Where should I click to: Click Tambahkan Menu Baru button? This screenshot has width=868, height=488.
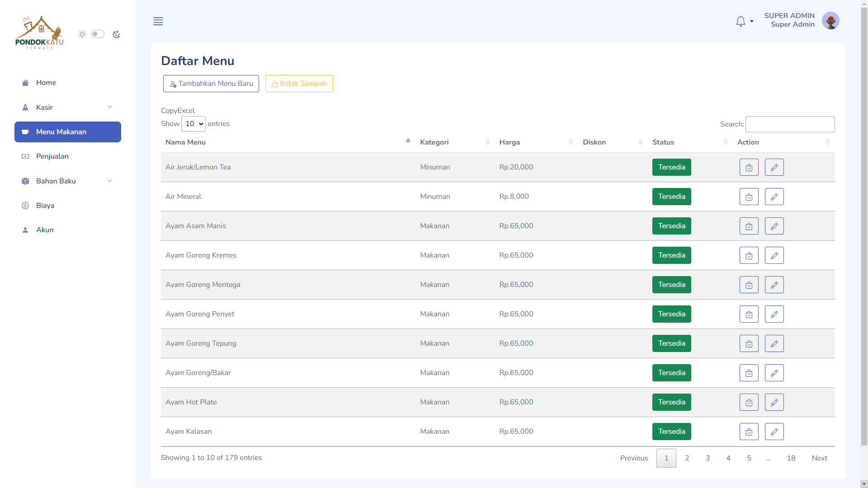click(x=211, y=84)
